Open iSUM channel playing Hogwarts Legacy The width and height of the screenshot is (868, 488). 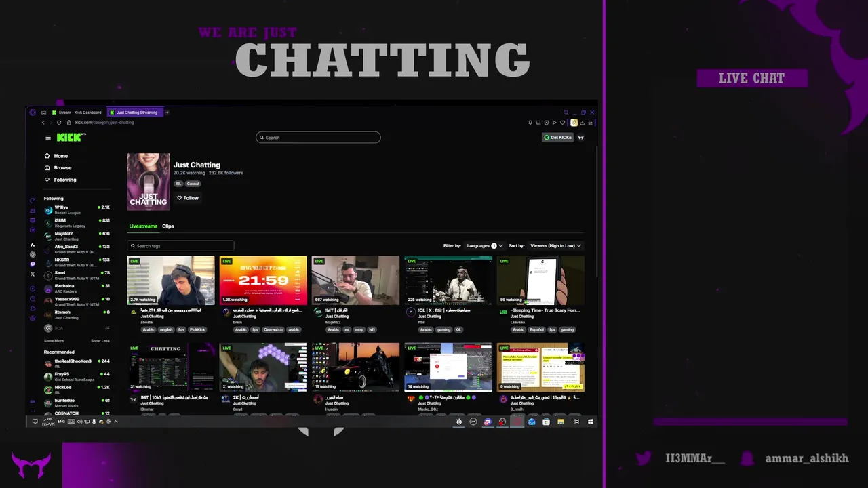[x=77, y=223]
